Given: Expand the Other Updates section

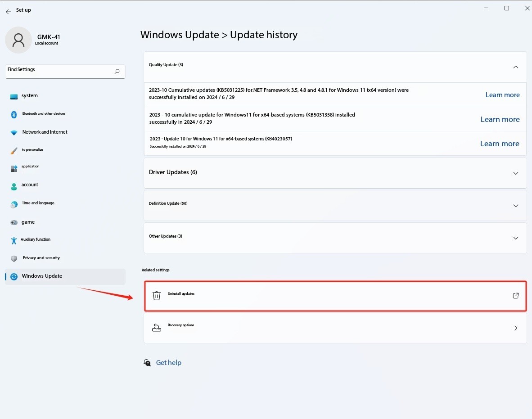Looking at the screenshot, I should (x=516, y=238).
